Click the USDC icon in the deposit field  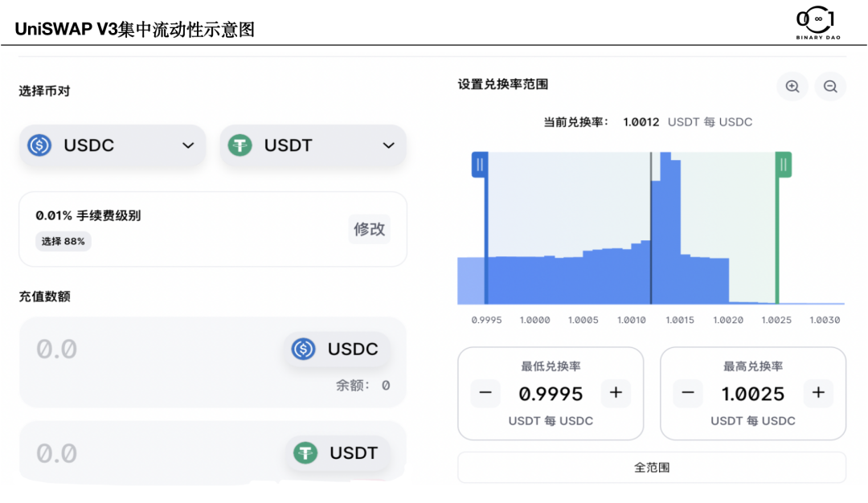coord(304,350)
